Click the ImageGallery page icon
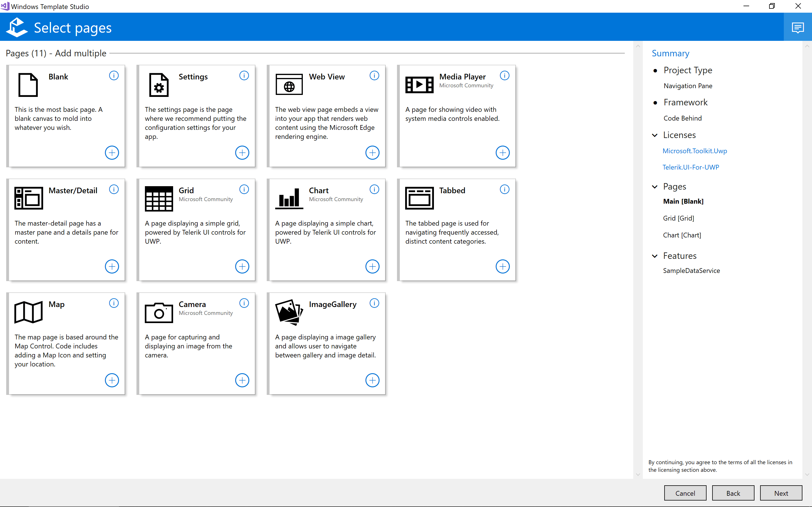Screen dimensions: 812x507 click(288, 312)
